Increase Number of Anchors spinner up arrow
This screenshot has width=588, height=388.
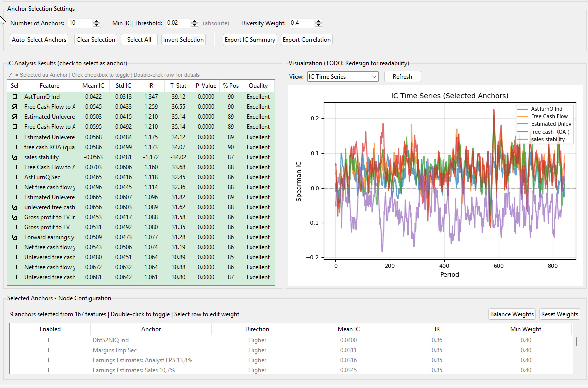pos(96,21)
